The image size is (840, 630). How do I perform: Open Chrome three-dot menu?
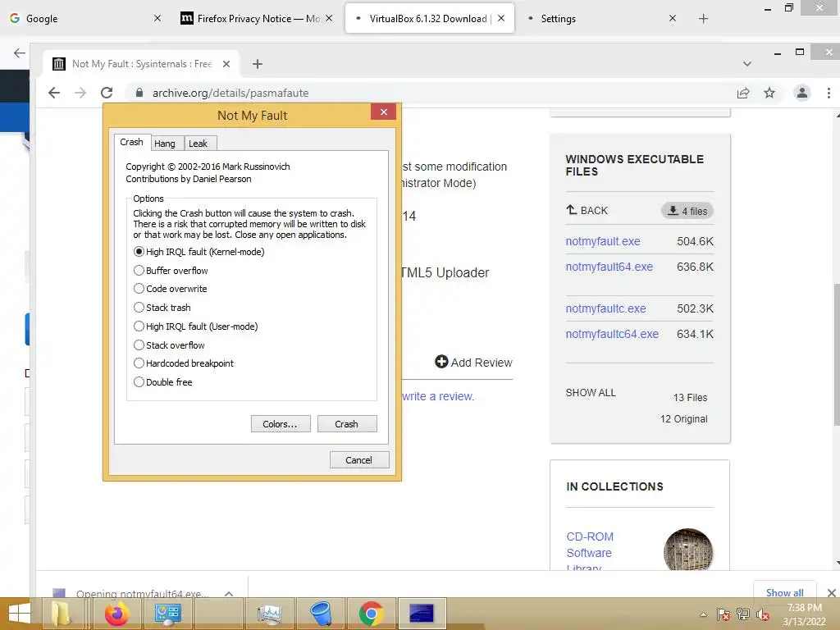tap(829, 93)
